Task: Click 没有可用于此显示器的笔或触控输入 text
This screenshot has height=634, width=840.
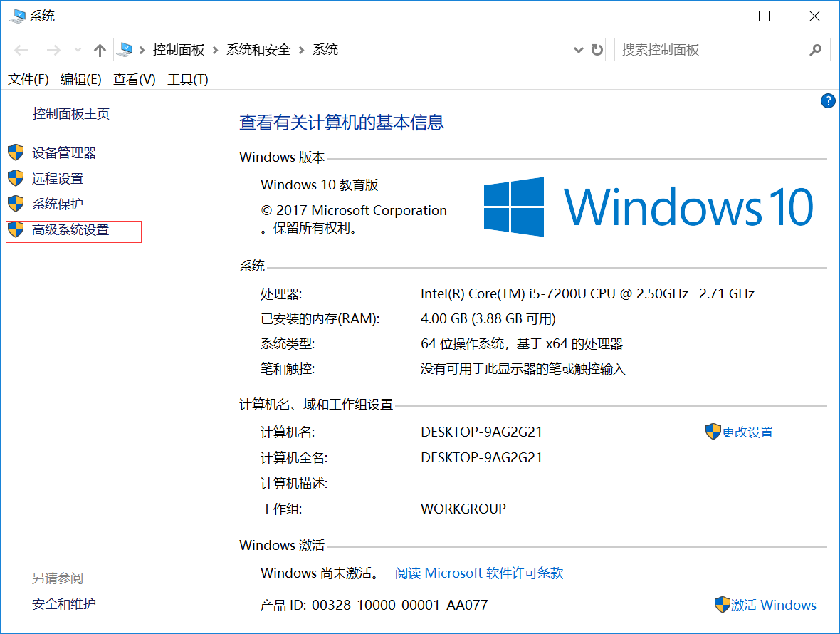Action: 523,369
